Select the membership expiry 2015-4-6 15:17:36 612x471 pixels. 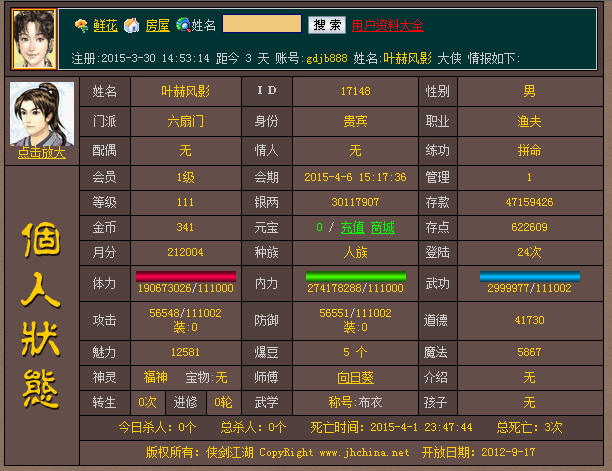pos(356,178)
